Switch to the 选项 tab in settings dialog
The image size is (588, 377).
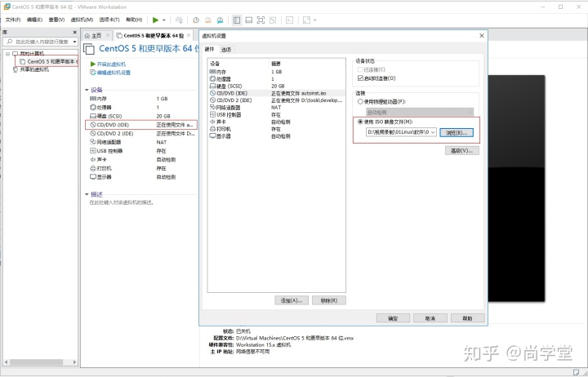(x=226, y=50)
